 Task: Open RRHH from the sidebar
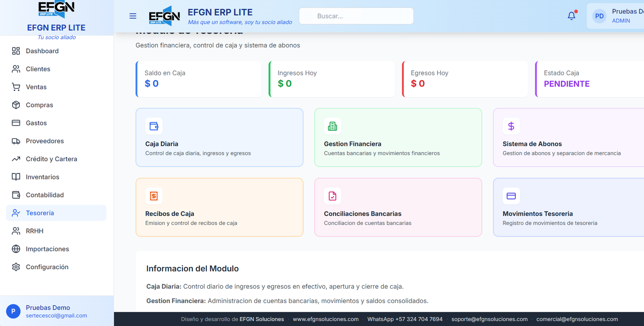[x=56, y=231]
